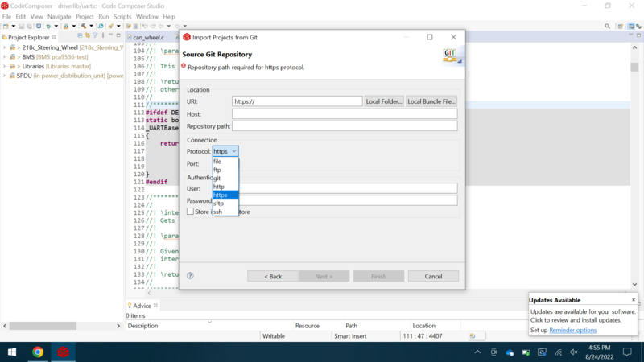Click the Reminder options link
This screenshot has height=362, width=644.
[572, 330]
